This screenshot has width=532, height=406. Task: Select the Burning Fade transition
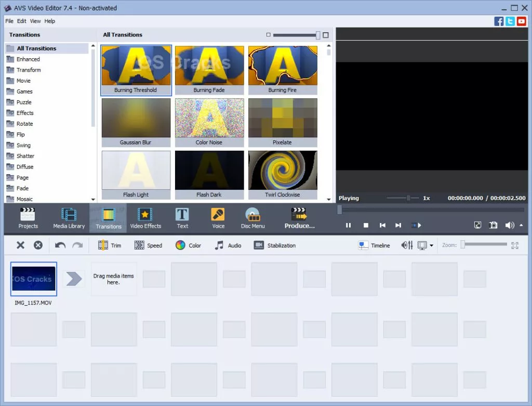pyautogui.click(x=209, y=70)
